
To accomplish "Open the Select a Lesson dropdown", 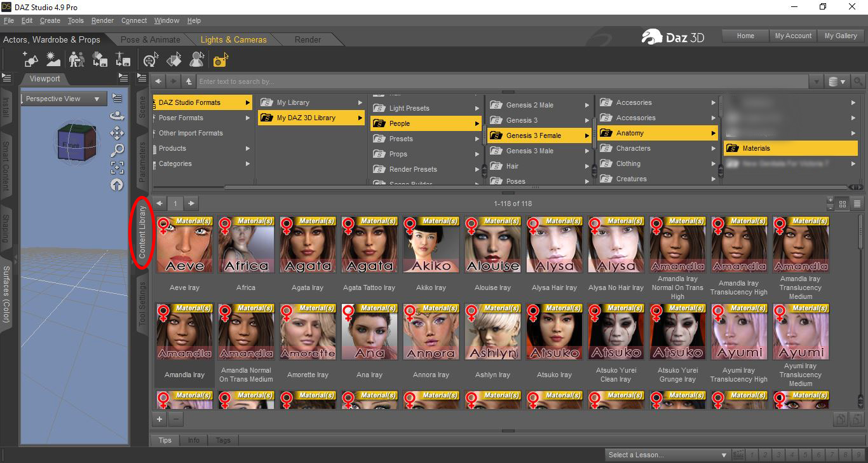I will pyautogui.click(x=667, y=455).
